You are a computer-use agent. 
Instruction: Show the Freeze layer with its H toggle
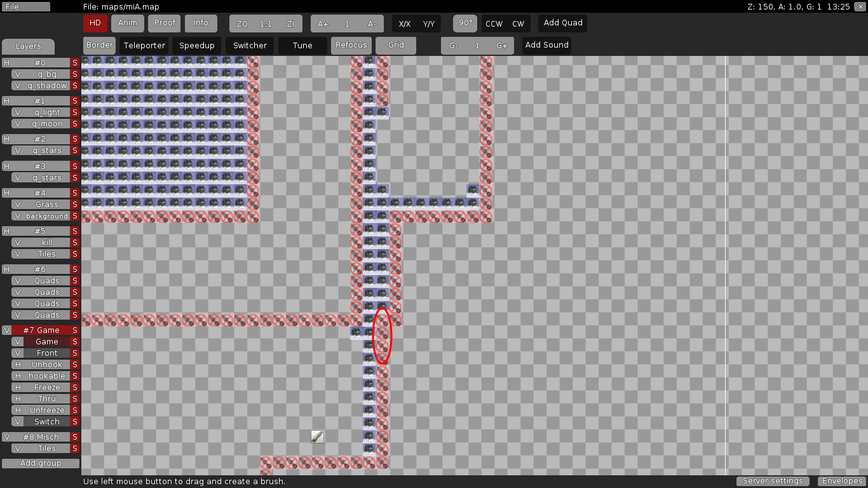coord(18,388)
